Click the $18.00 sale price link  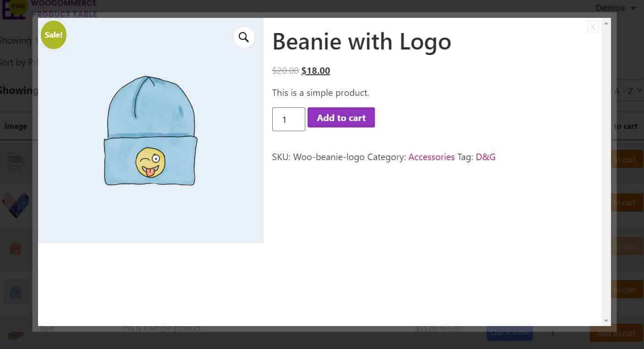315,71
